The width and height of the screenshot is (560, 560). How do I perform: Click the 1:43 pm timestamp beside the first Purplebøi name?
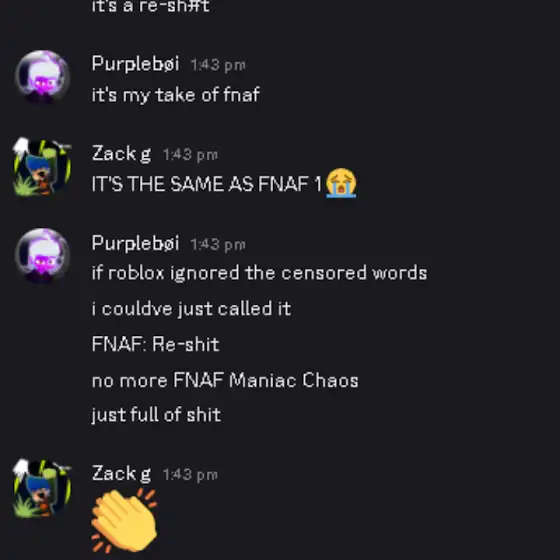point(218,65)
